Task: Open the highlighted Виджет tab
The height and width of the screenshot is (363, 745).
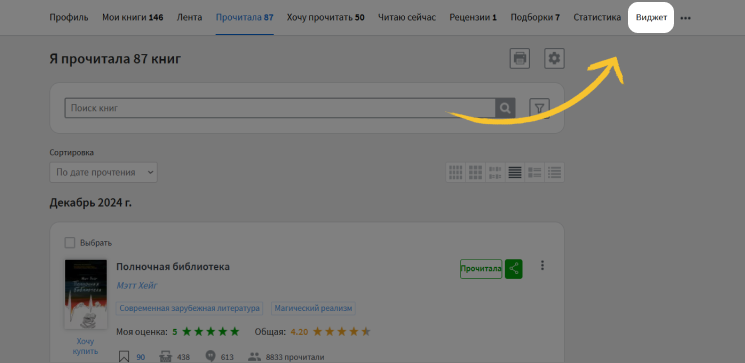Action: (651, 18)
